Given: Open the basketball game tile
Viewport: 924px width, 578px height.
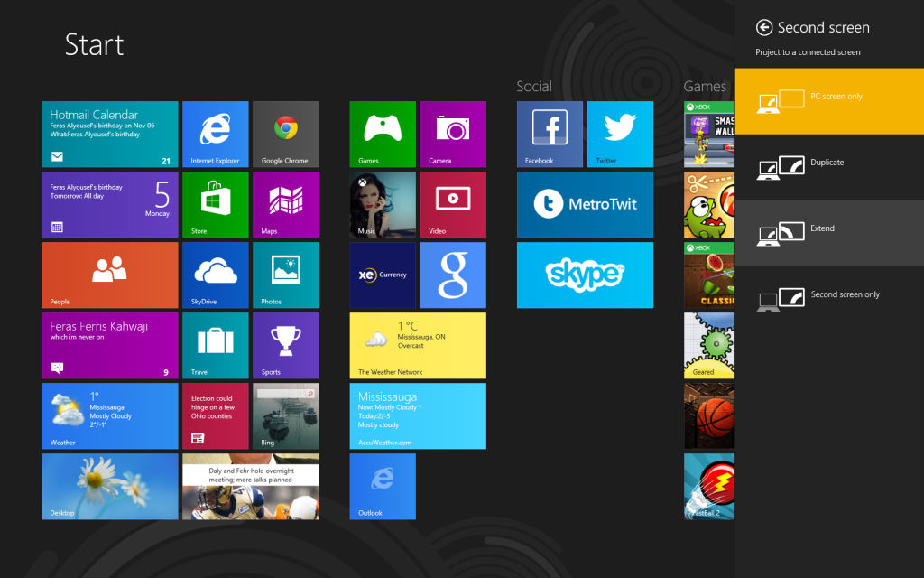Looking at the screenshot, I should pos(709,415).
